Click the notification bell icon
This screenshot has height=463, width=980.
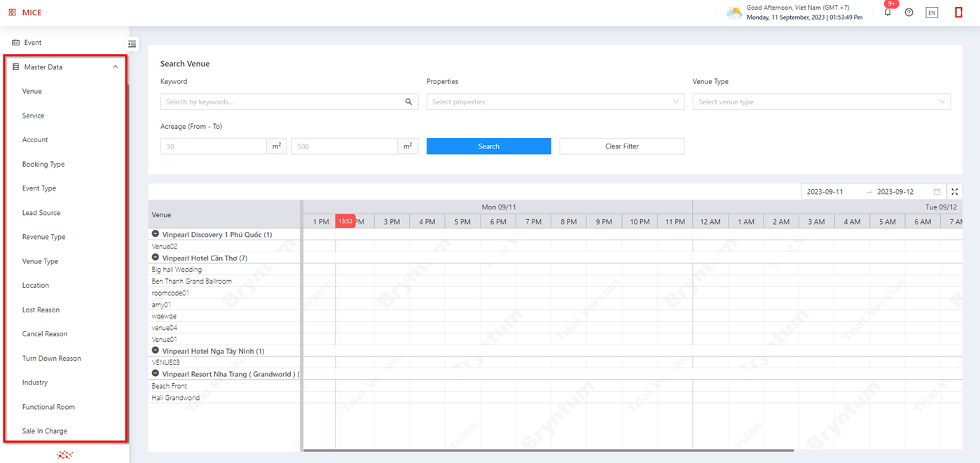click(x=888, y=13)
